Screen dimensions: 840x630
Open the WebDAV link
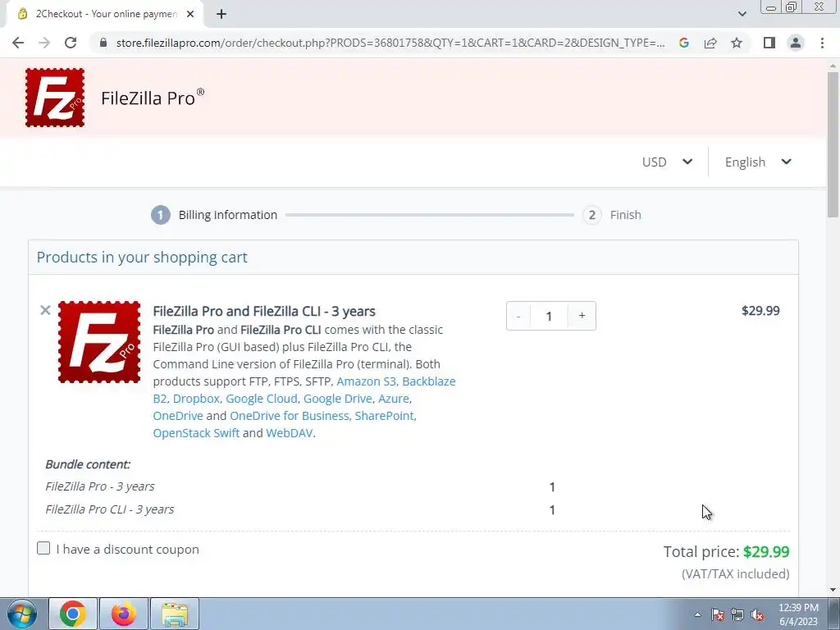(290, 433)
